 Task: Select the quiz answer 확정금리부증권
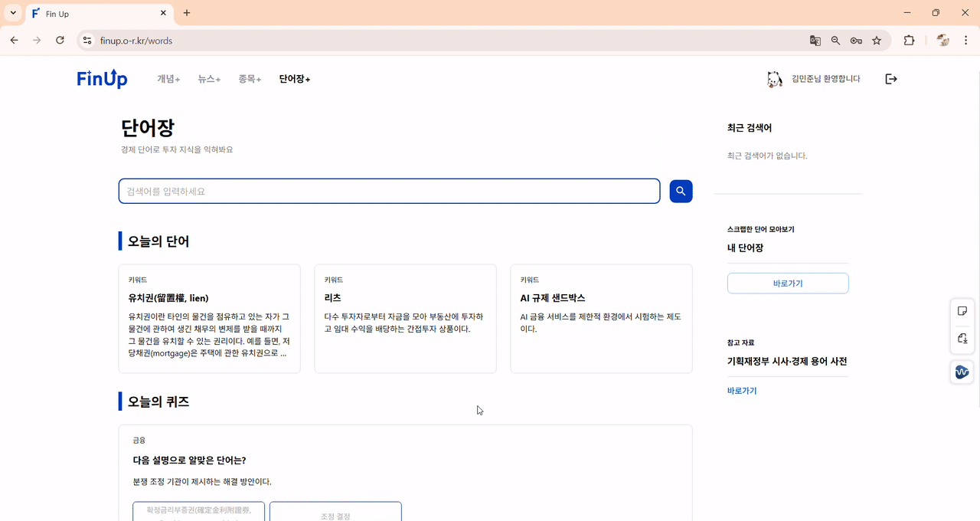coord(198,512)
